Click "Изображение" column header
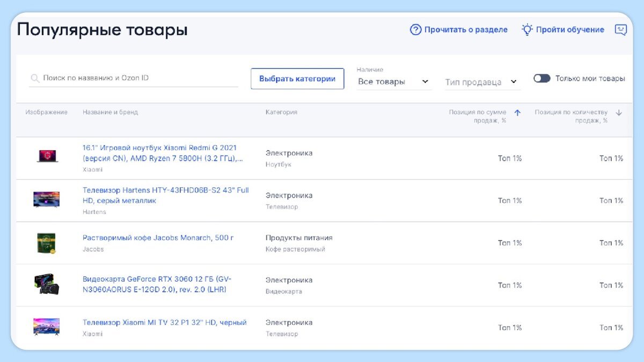The width and height of the screenshot is (644, 362). (x=47, y=112)
